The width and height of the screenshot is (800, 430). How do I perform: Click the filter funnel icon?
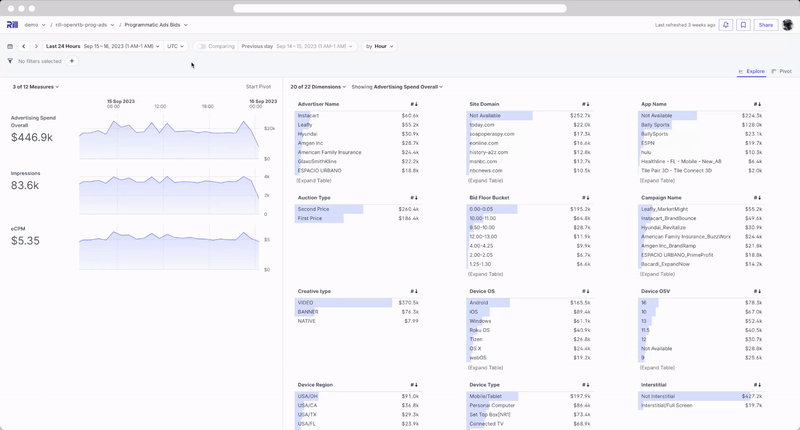[x=10, y=61]
